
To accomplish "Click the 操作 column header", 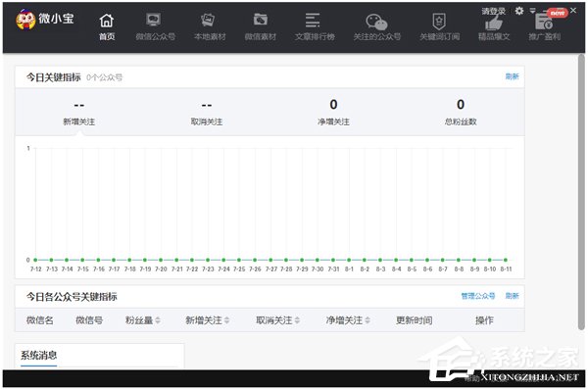I will click(484, 320).
